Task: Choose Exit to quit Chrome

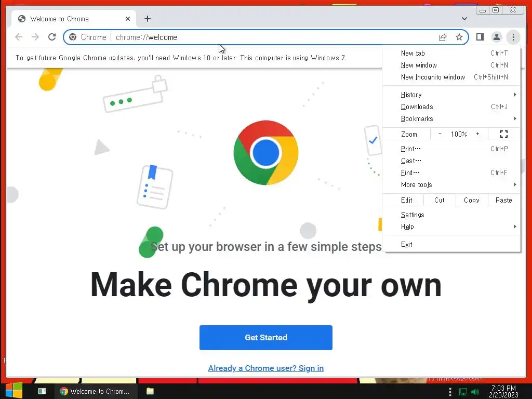Action: tap(451, 244)
